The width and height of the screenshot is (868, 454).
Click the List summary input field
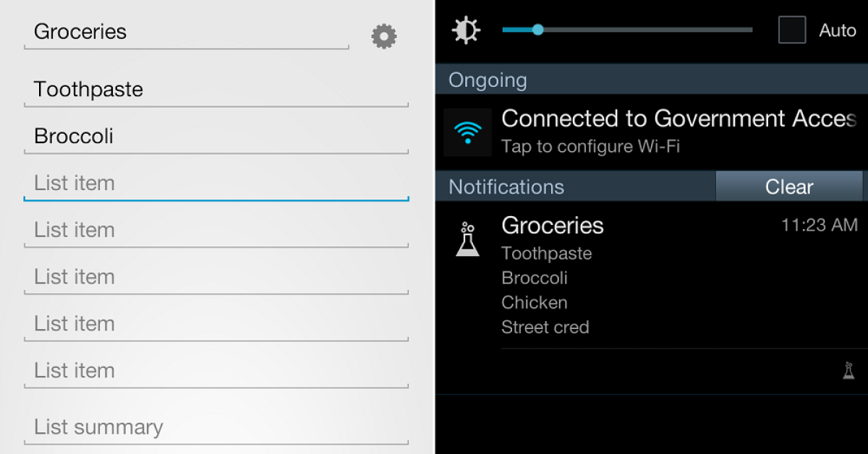coord(216,427)
